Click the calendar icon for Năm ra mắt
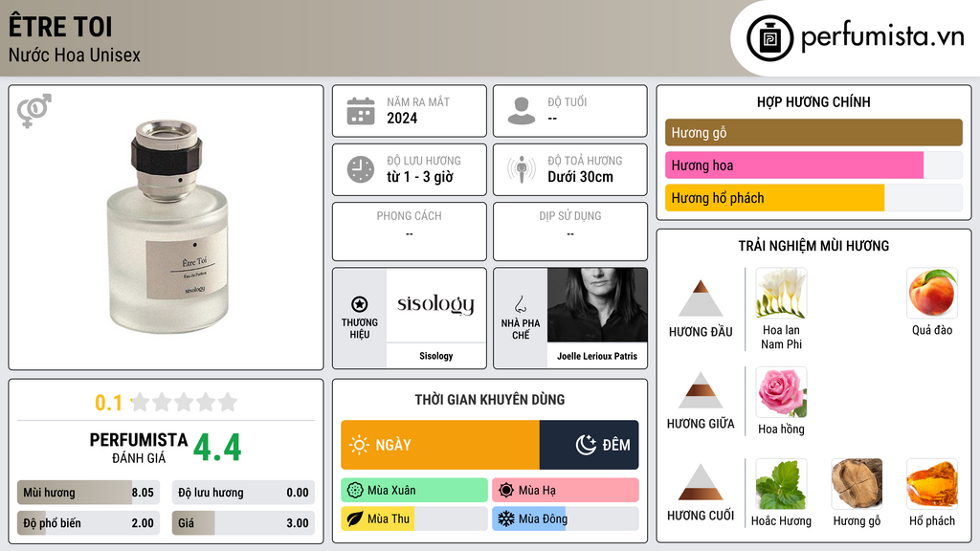980x551 pixels. [x=361, y=111]
